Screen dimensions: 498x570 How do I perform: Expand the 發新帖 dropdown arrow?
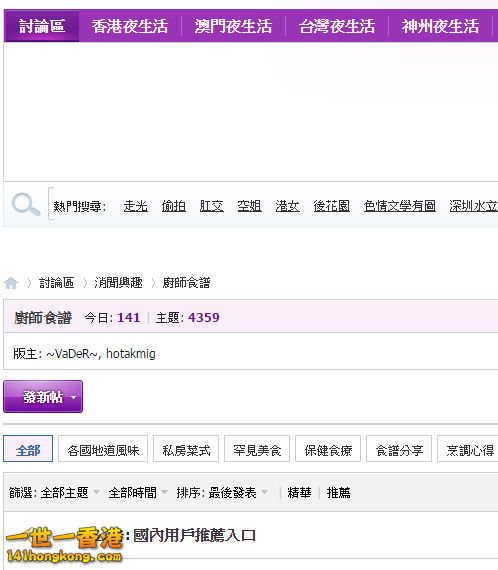(x=73, y=397)
